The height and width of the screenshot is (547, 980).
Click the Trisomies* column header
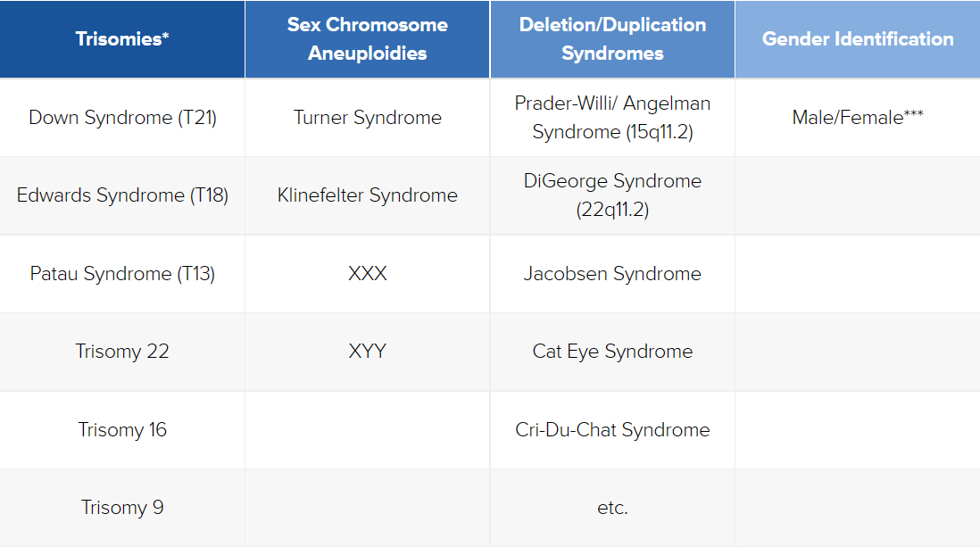(122, 38)
